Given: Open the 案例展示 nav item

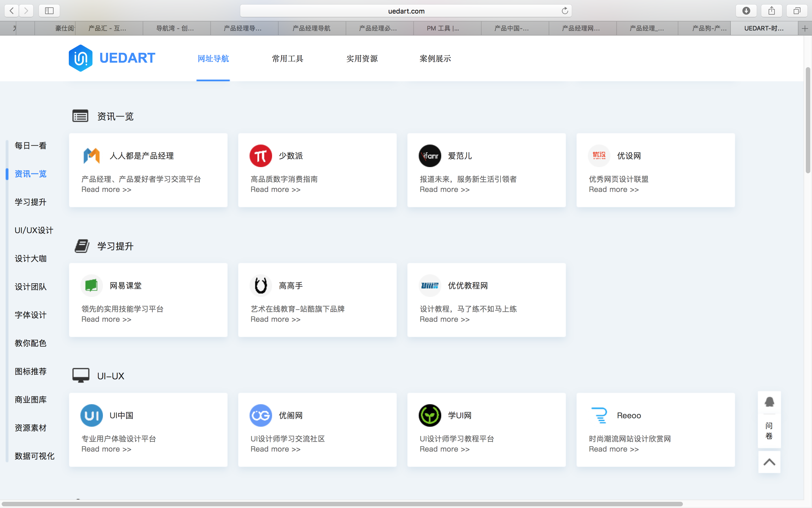Looking at the screenshot, I should click(435, 58).
